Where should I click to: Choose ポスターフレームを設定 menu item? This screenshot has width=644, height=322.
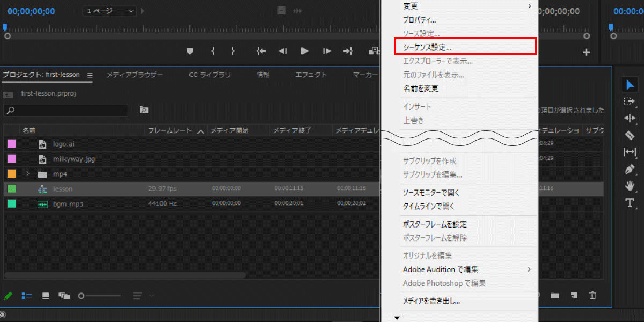tap(435, 224)
